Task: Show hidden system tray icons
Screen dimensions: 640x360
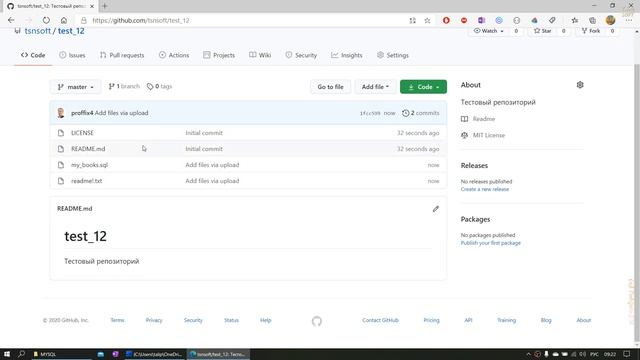Action: click(x=528, y=354)
